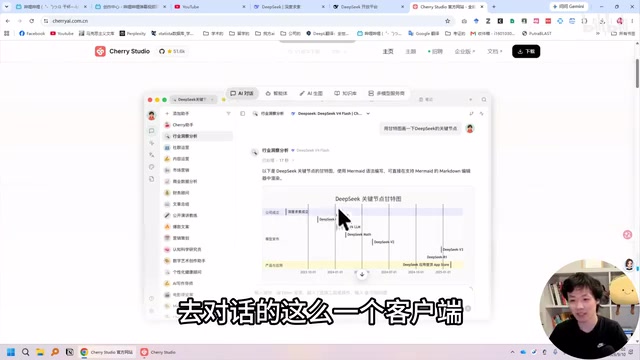Open the PutraBLAST bookmark

[536, 33]
